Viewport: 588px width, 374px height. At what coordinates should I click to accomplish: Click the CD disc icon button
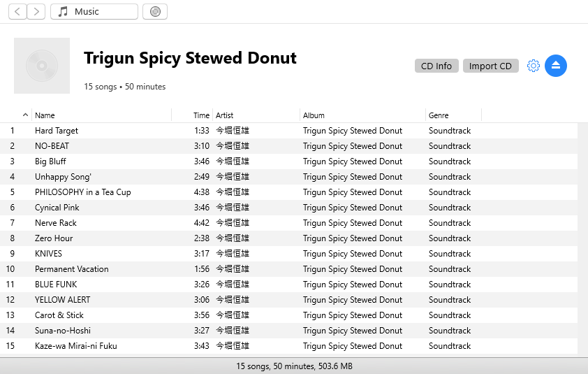155,11
